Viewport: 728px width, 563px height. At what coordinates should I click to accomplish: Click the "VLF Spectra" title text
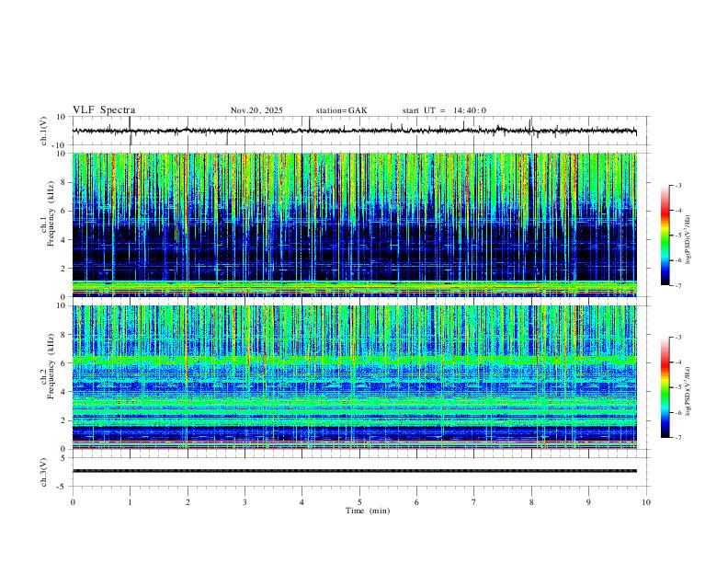point(104,110)
